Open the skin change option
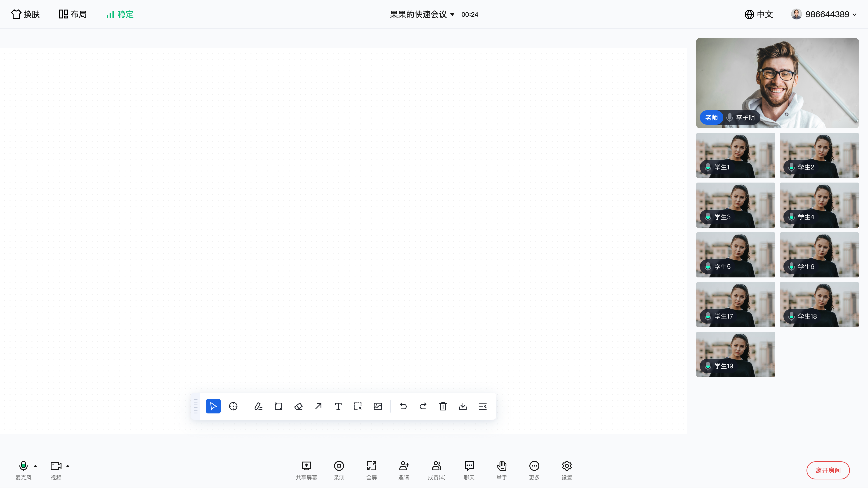Screen dimensions: 868x488 (x=25, y=14)
